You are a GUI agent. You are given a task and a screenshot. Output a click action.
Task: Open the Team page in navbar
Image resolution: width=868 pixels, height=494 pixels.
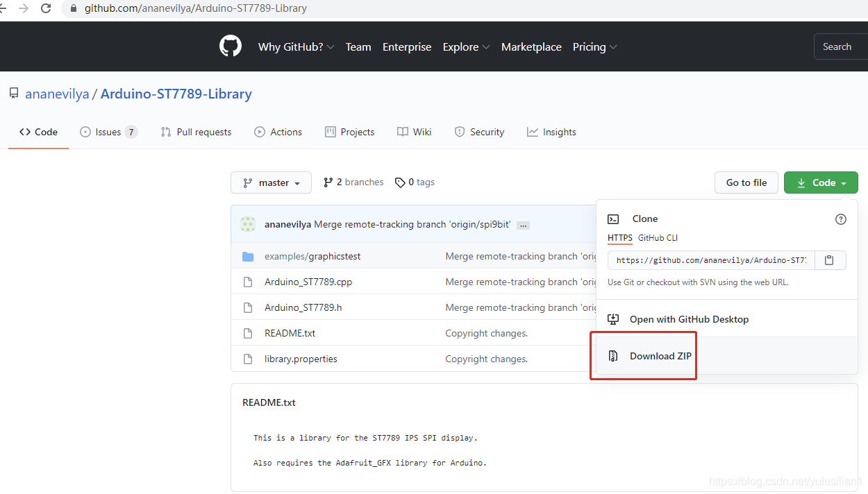[x=358, y=46]
